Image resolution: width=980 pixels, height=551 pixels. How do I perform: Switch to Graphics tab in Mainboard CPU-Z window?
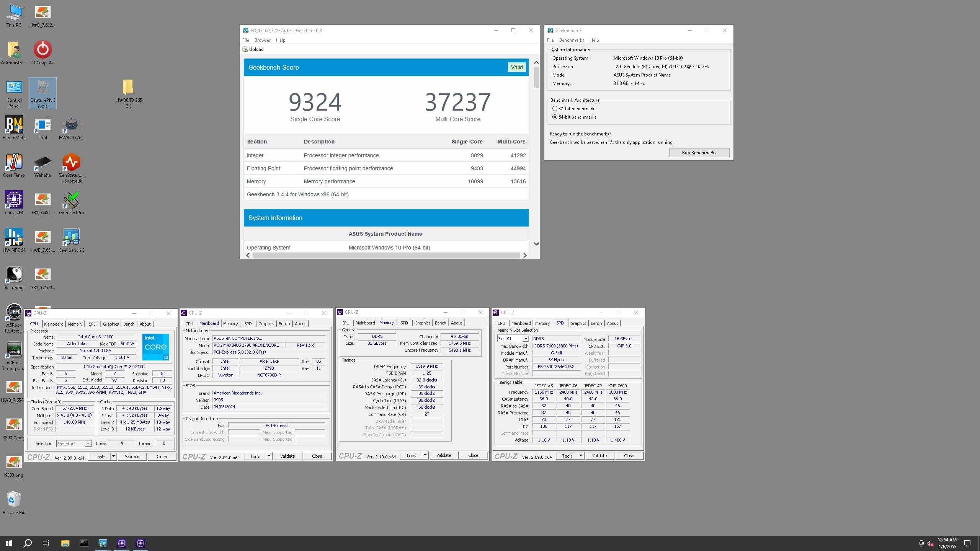[x=266, y=324]
